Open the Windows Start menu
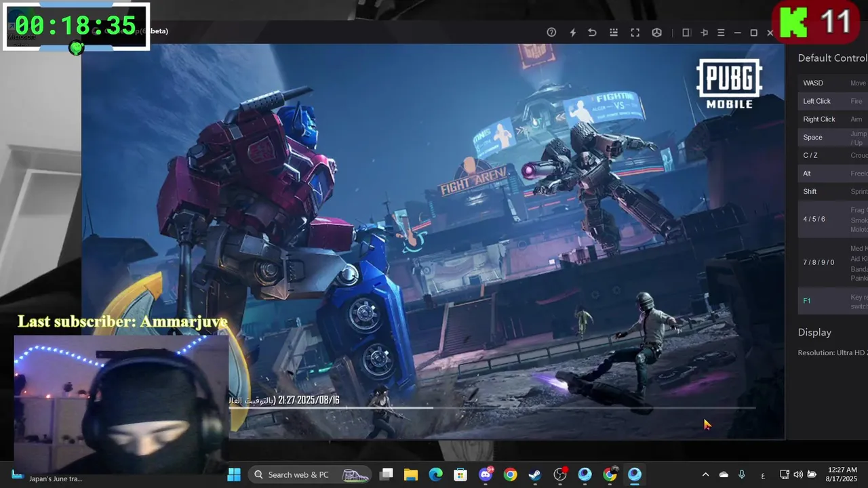Viewport: 868px width, 488px height. (234, 474)
